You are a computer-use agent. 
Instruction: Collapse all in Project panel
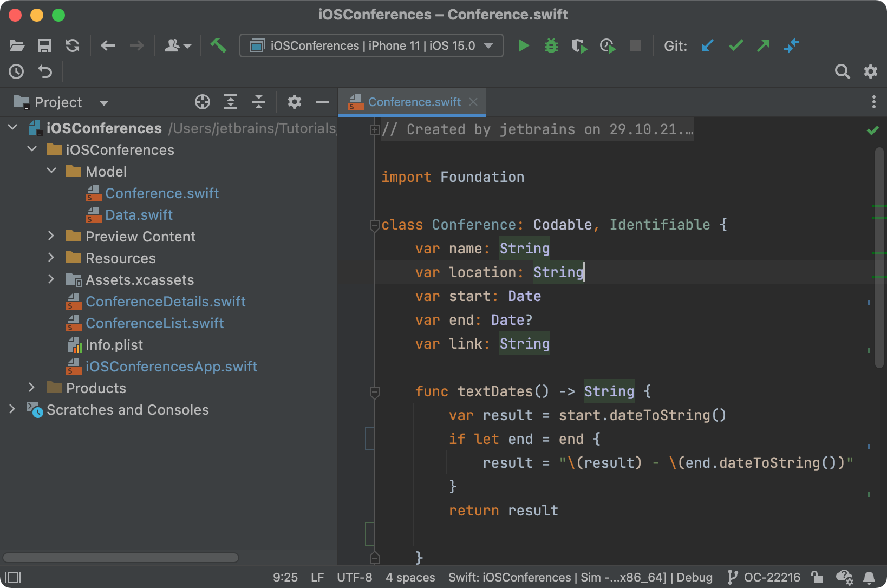point(259,102)
